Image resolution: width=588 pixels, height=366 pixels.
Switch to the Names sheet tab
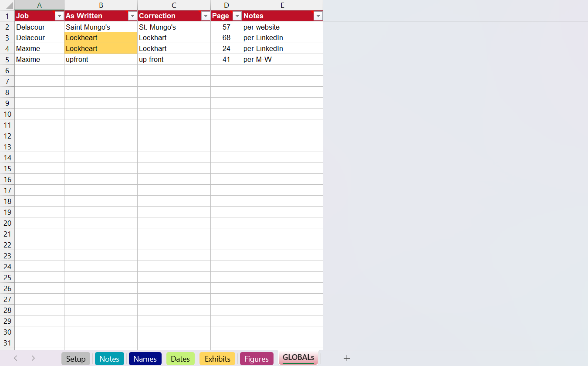coord(145,359)
